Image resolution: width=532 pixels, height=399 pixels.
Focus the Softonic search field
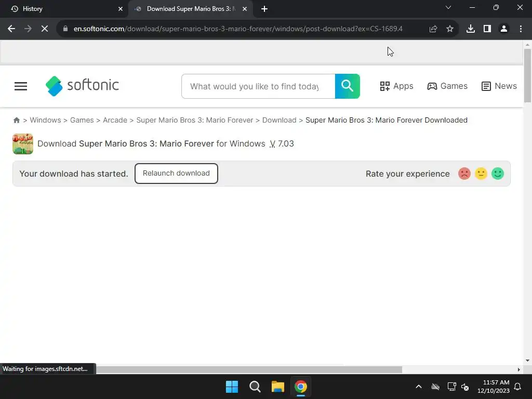coord(258,86)
